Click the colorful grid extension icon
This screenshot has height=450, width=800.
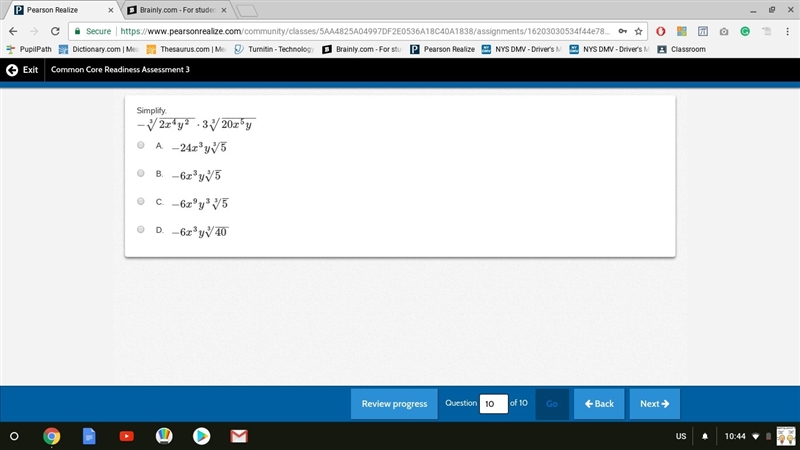tap(682, 31)
